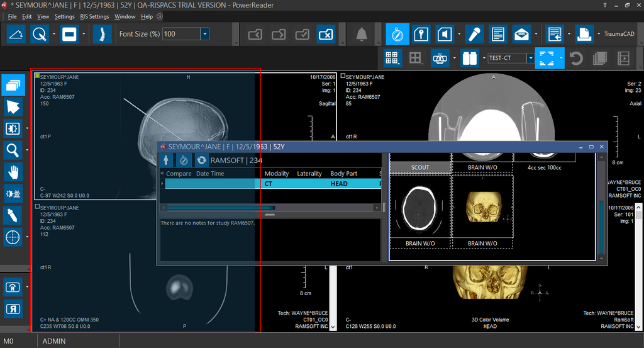Open the RIS Settings menu
The width and height of the screenshot is (644, 348).
pos(94,16)
